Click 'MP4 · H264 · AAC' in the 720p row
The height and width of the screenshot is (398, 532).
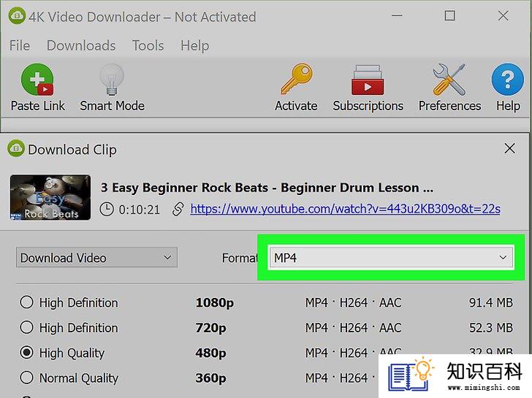coord(353,328)
